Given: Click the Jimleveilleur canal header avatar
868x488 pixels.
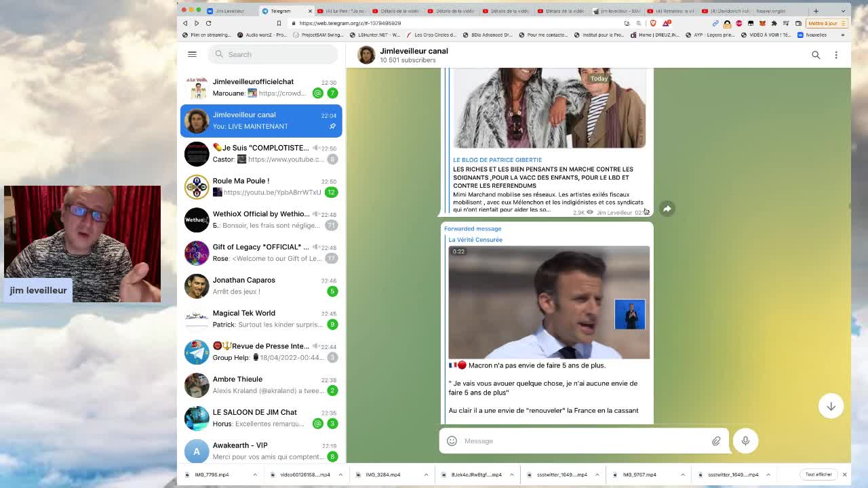Looking at the screenshot, I should pyautogui.click(x=366, y=55).
